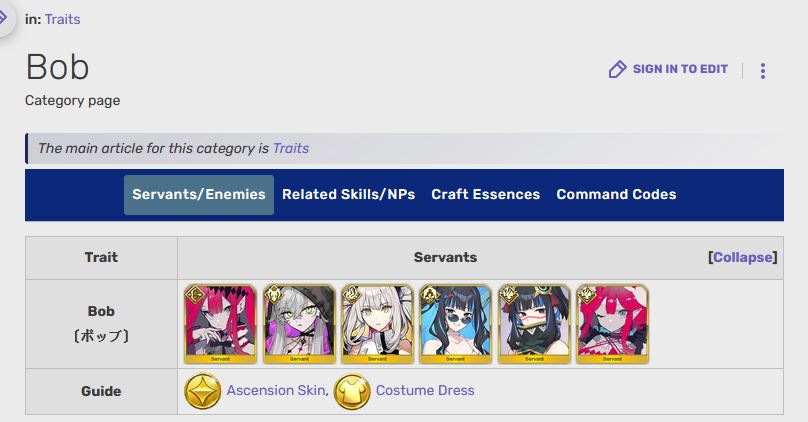Open the first red-haired servant portrait
Screen dimensions: 808x422
click(x=221, y=324)
